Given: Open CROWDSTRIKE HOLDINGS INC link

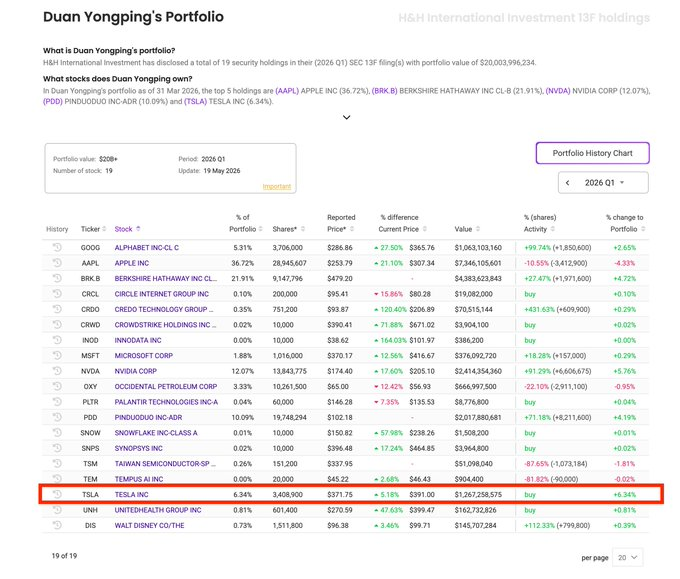Looking at the screenshot, I should [x=165, y=324].
